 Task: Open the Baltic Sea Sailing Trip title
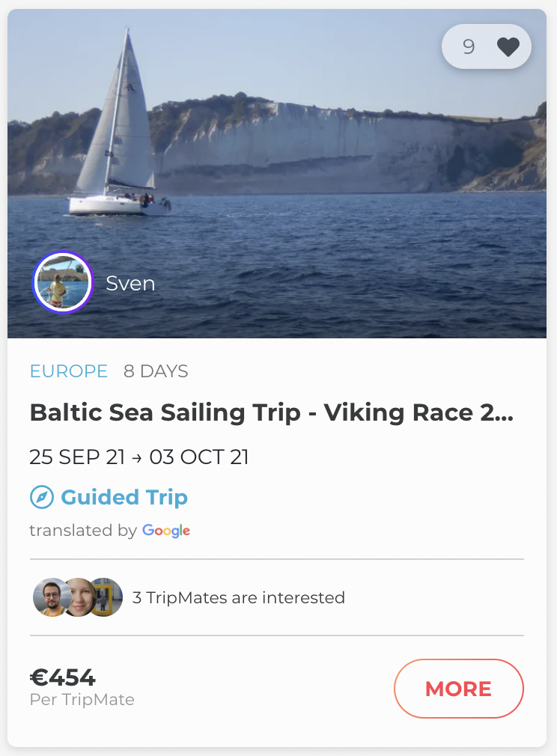point(271,412)
